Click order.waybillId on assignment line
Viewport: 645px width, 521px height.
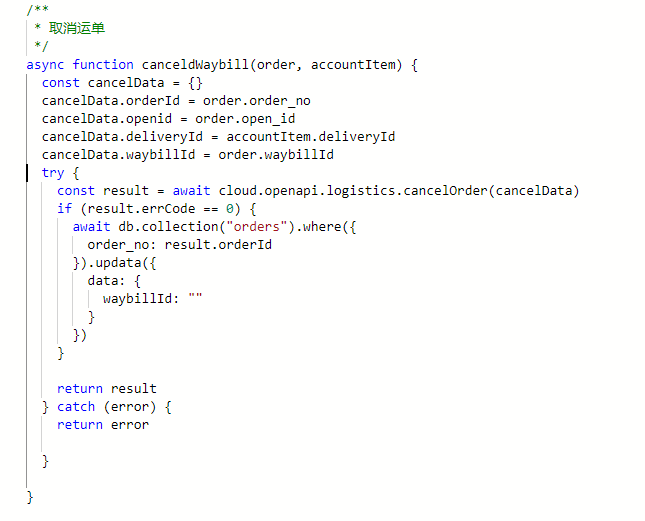276,155
